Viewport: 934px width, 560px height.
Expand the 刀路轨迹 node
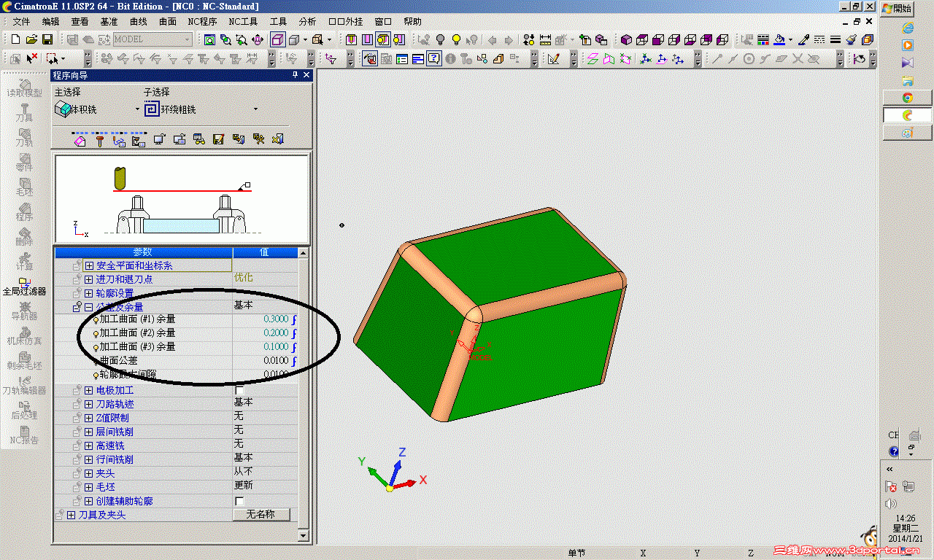(89, 404)
